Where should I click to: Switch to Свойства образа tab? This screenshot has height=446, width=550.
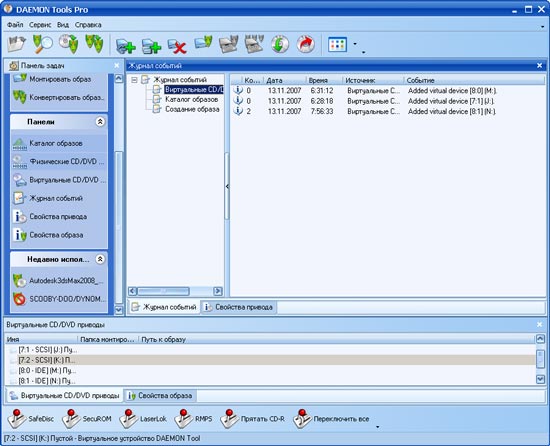tap(160, 396)
